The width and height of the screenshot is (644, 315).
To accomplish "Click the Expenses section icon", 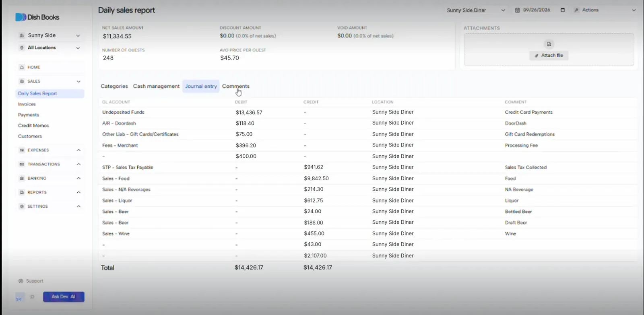I will pyautogui.click(x=22, y=150).
